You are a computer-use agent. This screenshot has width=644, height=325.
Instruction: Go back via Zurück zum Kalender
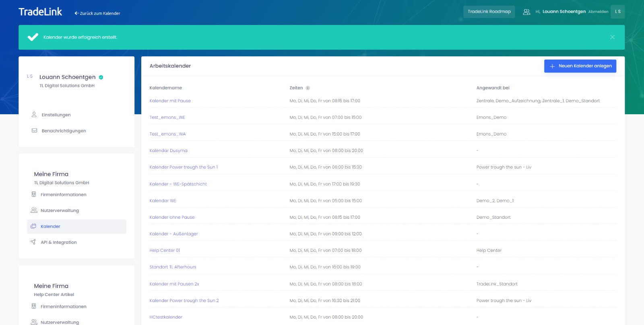pos(97,13)
